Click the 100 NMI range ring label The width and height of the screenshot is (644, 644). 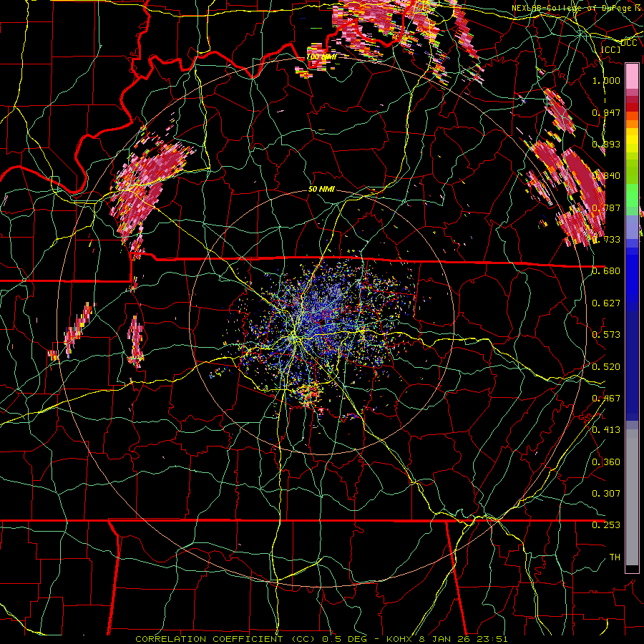tap(321, 57)
